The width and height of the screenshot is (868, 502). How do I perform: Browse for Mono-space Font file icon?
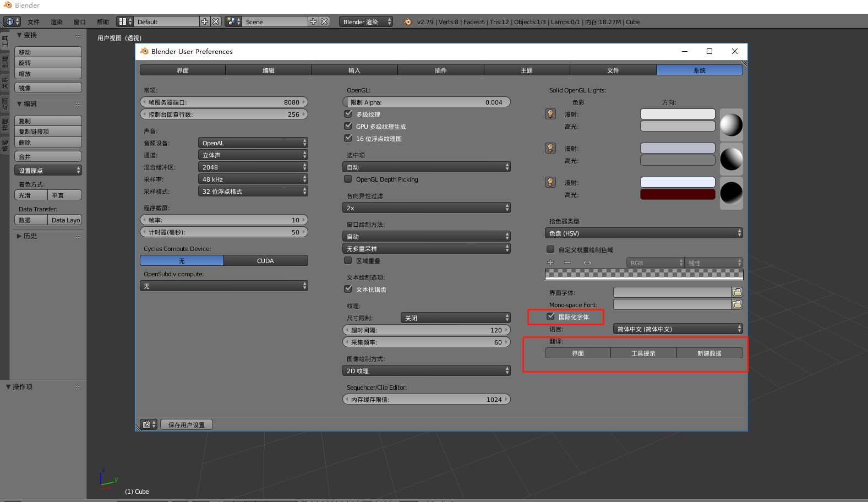click(737, 304)
